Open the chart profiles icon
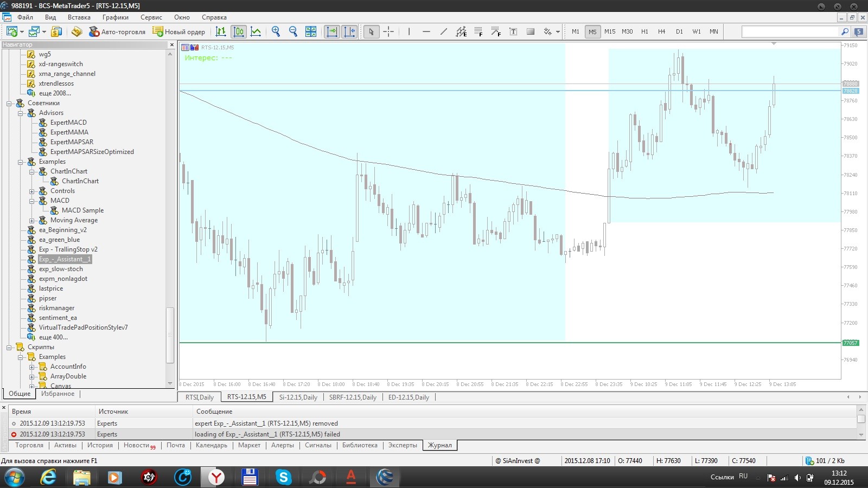 click(x=34, y=31)
